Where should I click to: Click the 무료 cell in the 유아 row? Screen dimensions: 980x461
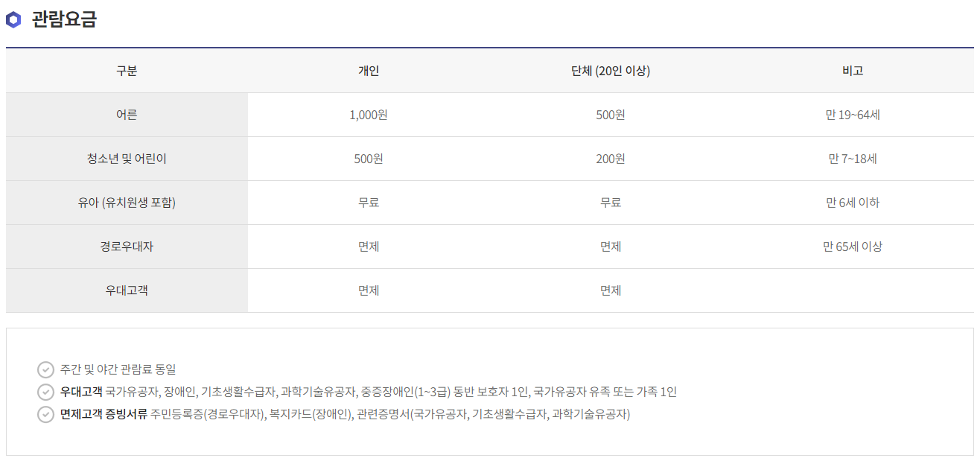[369, 203]
